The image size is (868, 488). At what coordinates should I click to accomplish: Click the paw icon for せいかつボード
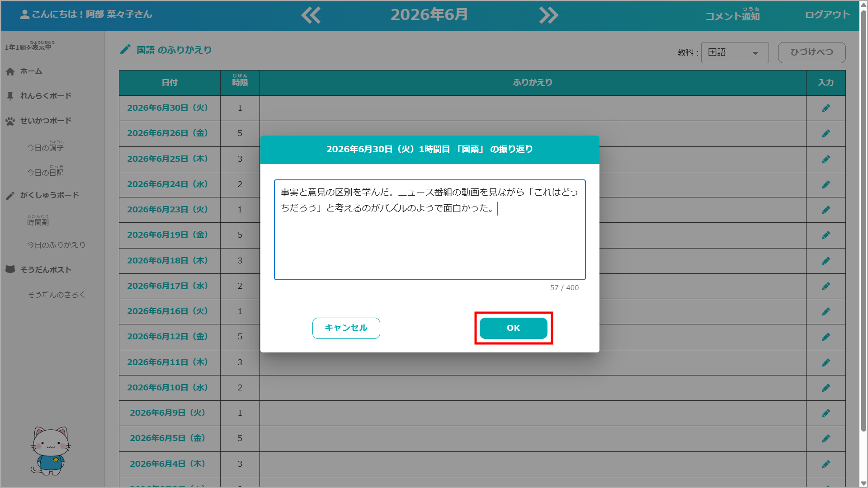coord(10,121)
